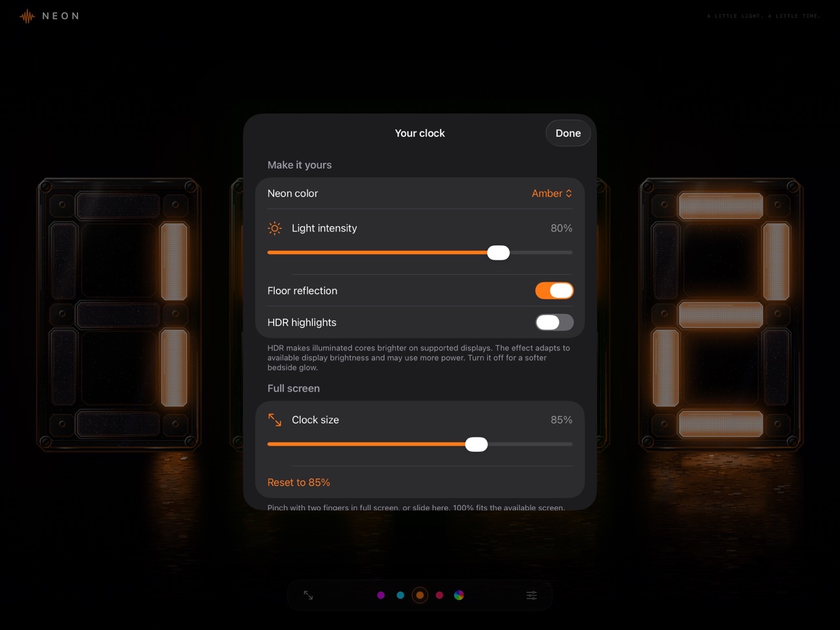The height and width of the screenshot is (630, 840).
Task: Tap the full-screen arrows icon in bottom toolbar
Action: coord(308,595)
